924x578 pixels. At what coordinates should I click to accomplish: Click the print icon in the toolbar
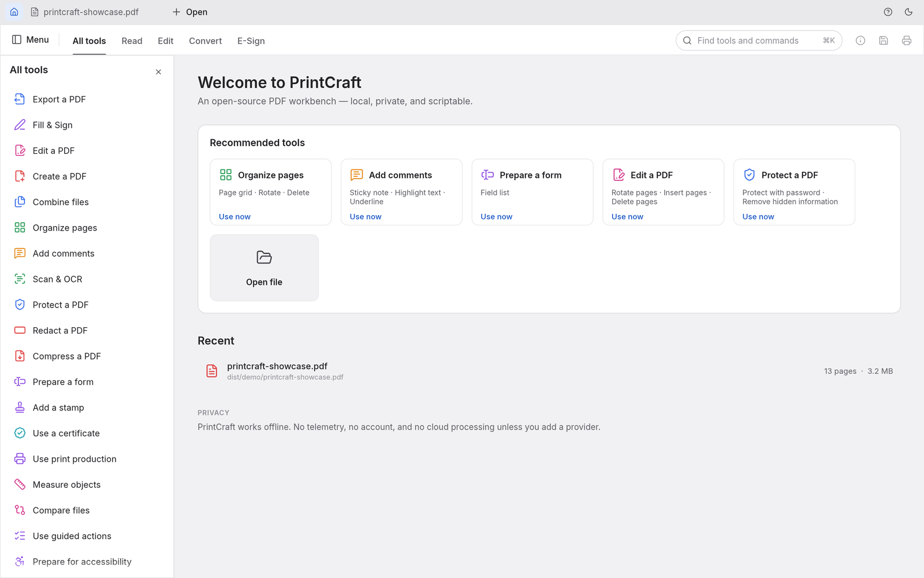[x=907, y=40]
